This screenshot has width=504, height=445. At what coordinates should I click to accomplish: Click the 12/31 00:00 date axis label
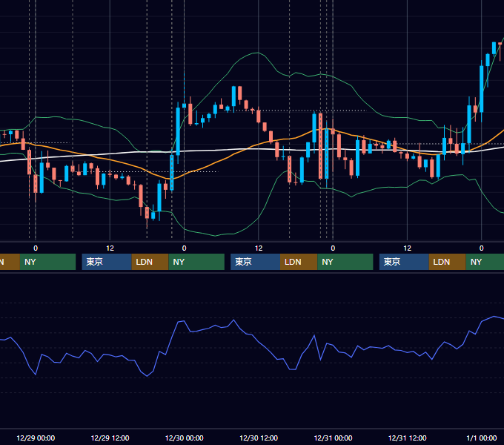tap(333, 438)
